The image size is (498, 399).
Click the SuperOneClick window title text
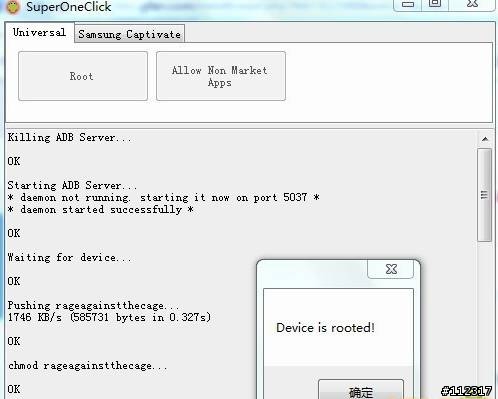click(69, 7)
